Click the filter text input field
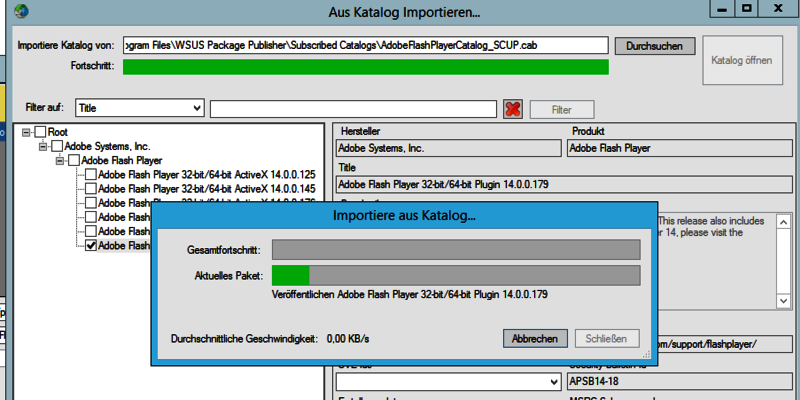Viewport: 800px width, 400px height. pos(353,109)
